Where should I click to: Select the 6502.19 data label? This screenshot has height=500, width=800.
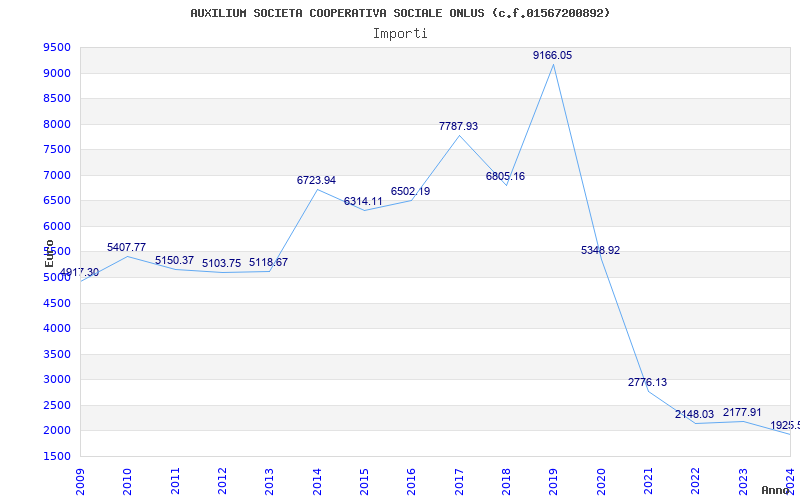point(410,191)
